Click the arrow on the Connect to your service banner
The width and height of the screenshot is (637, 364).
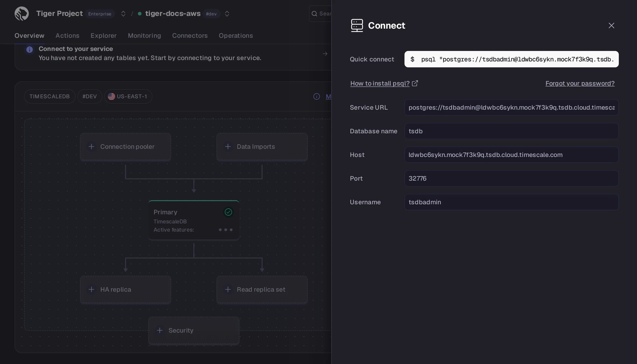tap(325, 54)
